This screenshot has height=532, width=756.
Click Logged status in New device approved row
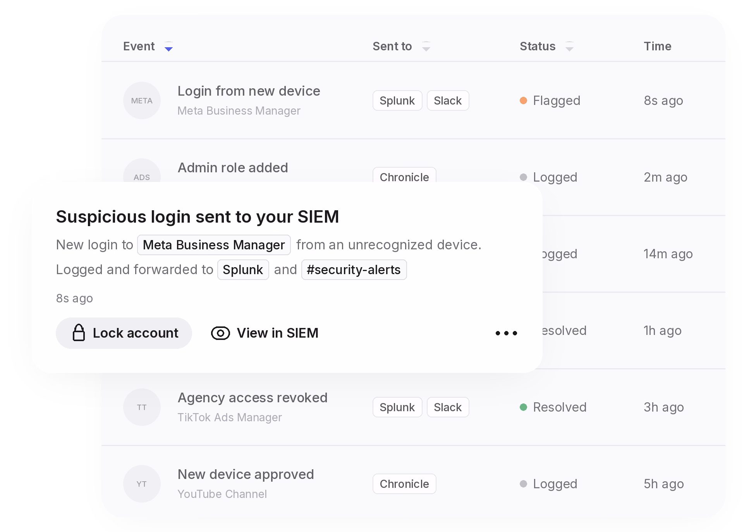548,484
